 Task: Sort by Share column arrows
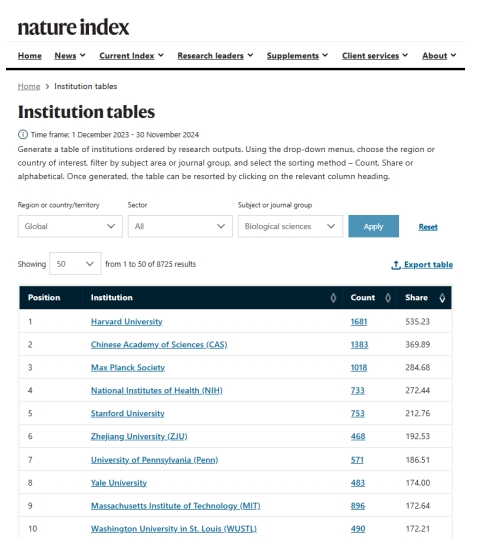[442, 298]
